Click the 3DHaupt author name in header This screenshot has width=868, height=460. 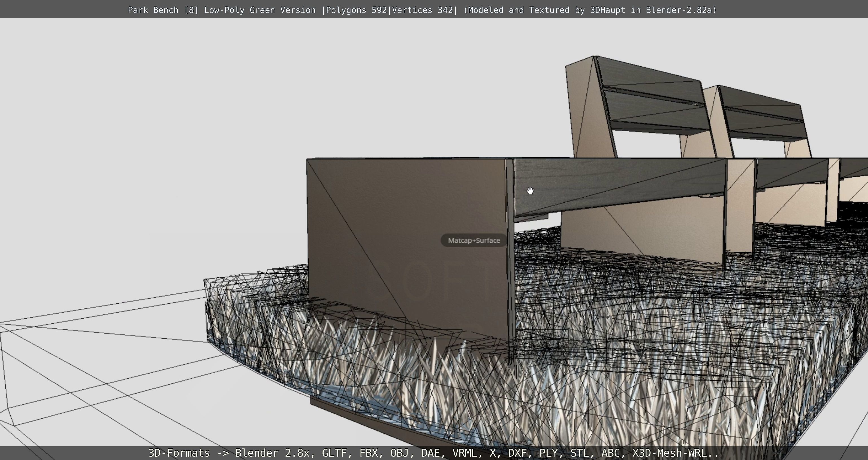(608, 10)
